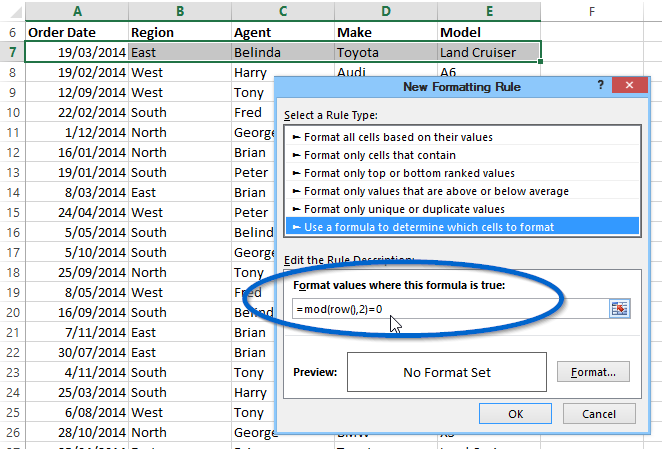The height and width of the screenshot is (449, 662).
Task: Click the Order Date header cell
Action: pyautogui.click(x=77, y=32)
